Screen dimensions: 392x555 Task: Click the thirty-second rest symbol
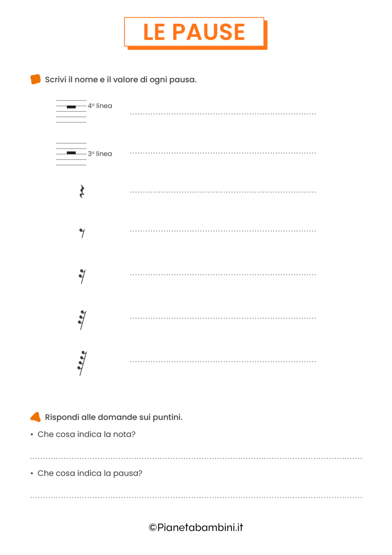[x=82, y=320]
